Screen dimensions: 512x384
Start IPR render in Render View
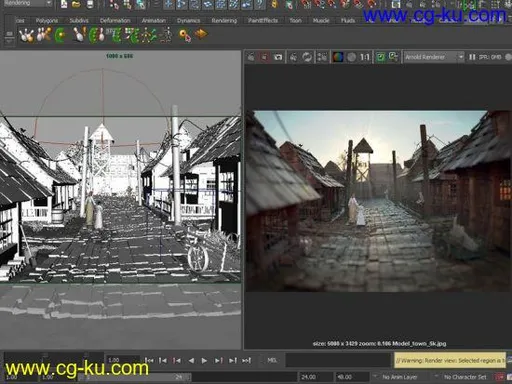(293, 57)
